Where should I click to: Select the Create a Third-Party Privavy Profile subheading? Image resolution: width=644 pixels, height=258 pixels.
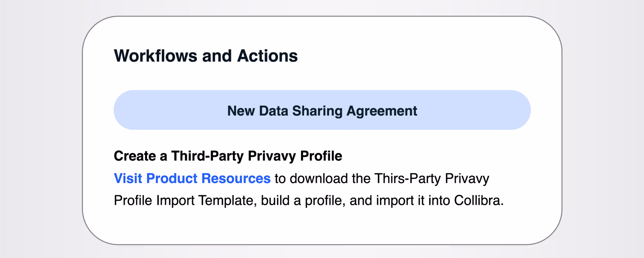[x=228, y=156]
